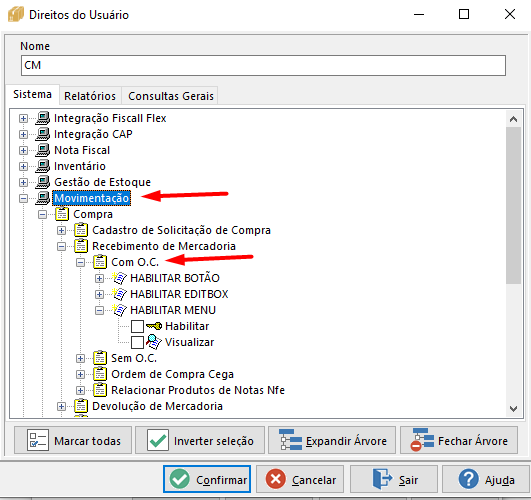Screen dimensions: 531x500
Task: Collapse the Com O.C. node
Action: point(80,262)
